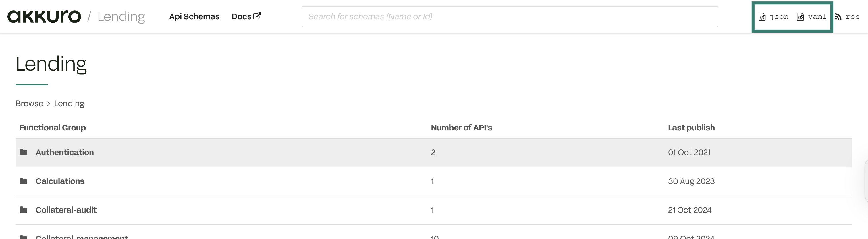Open the Calculations functional group
Viewport: 868px width, 239px height.
(x=60, y=181)
